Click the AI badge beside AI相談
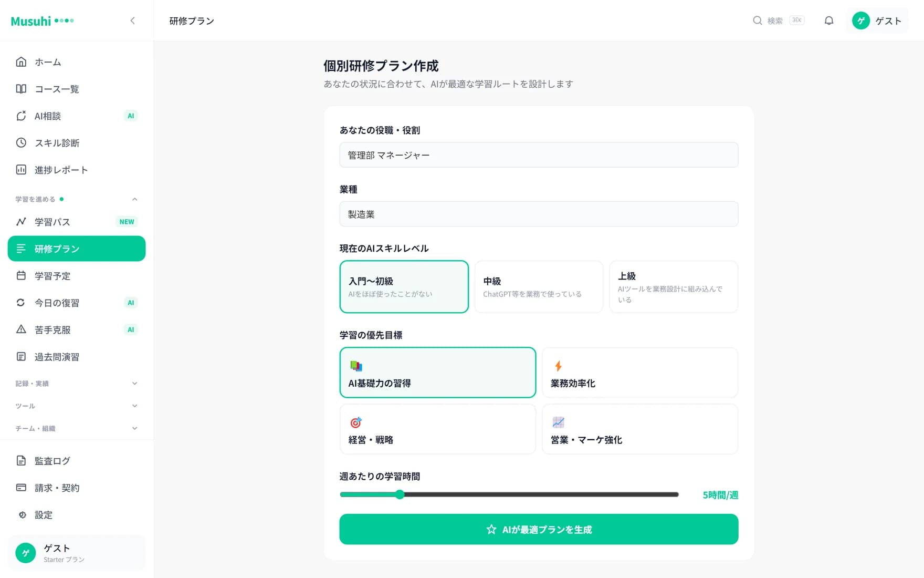924x578 pixels. [x=131, y=116]
